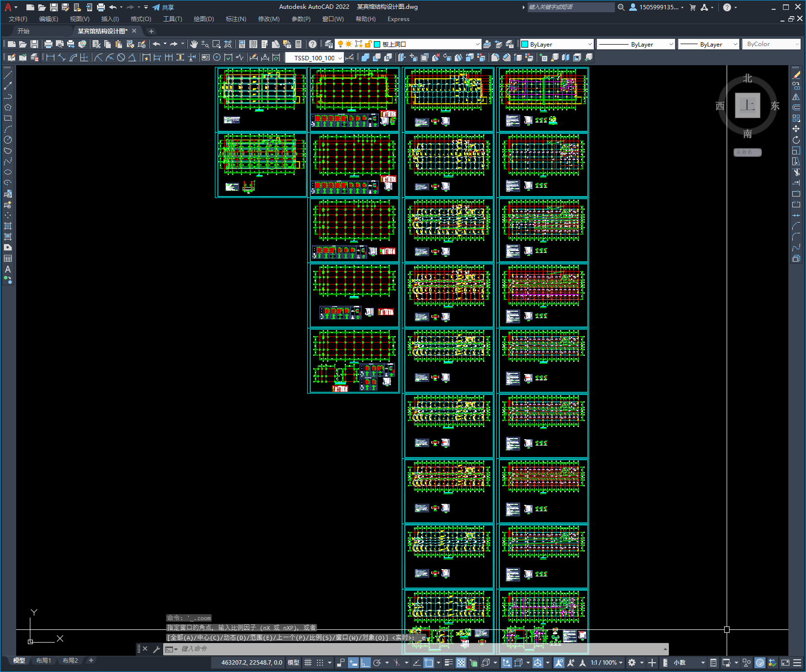Toggle object snap tracking
The height and width of the screenshot is (672, 806).
point(416,663)
